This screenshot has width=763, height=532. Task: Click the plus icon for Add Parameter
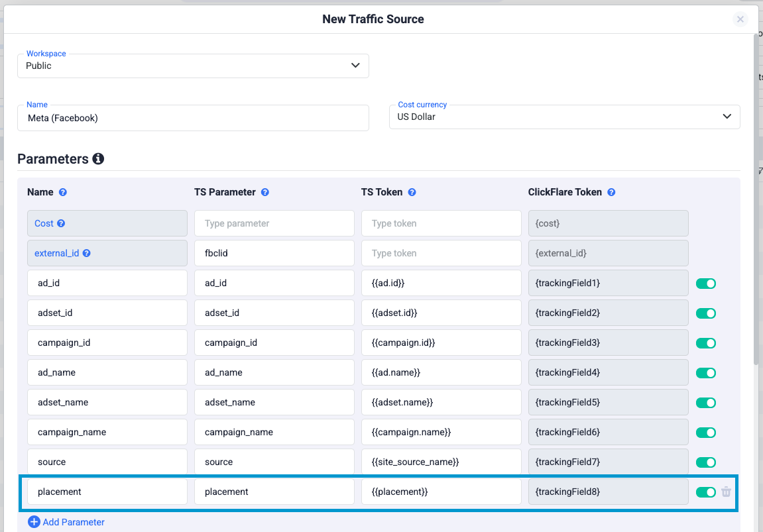(34, 522)
